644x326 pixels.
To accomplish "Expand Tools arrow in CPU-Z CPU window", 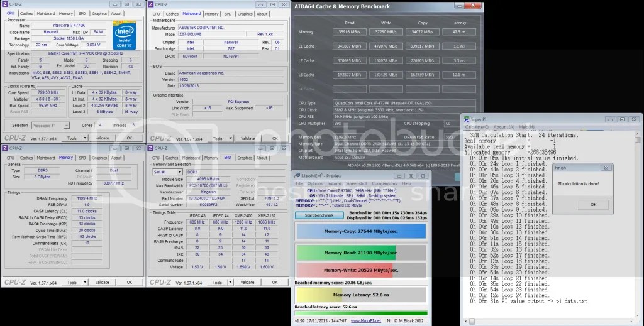I will point(85,138).
